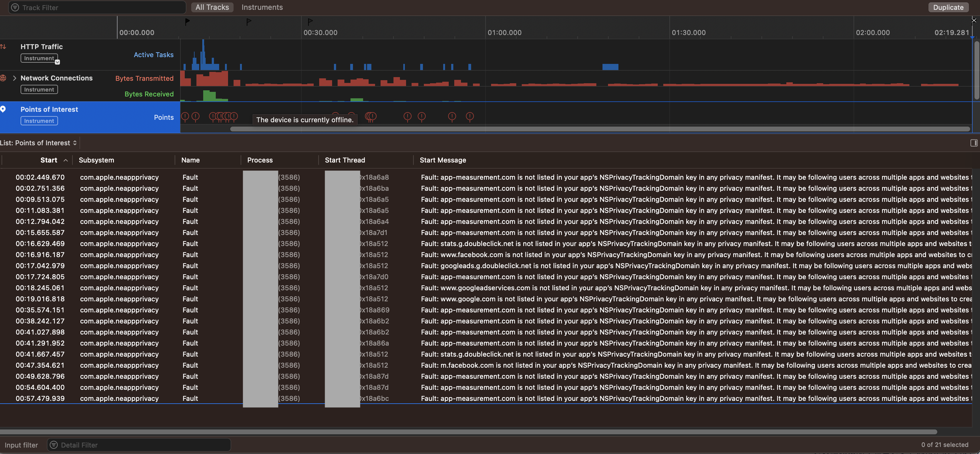
Task: Click the detail table's horizontal scrollbar
Action: coord(468,432)
